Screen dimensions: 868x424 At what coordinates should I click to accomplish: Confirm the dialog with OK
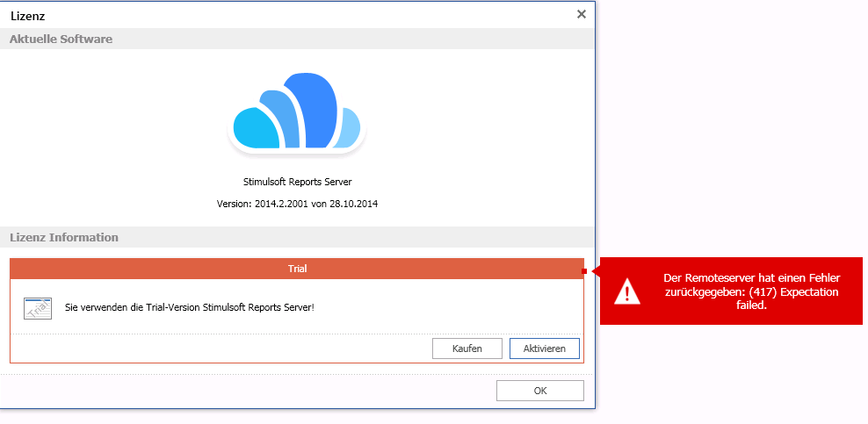(x=540, y=391)
